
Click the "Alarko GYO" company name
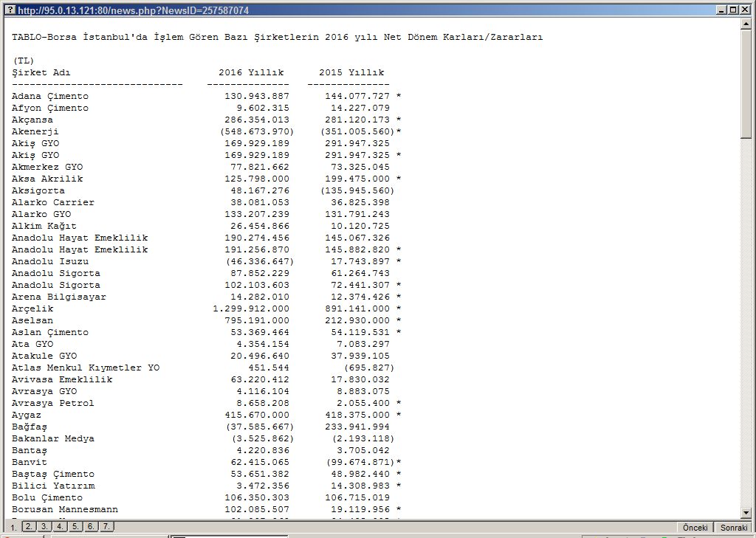point(41,215)
